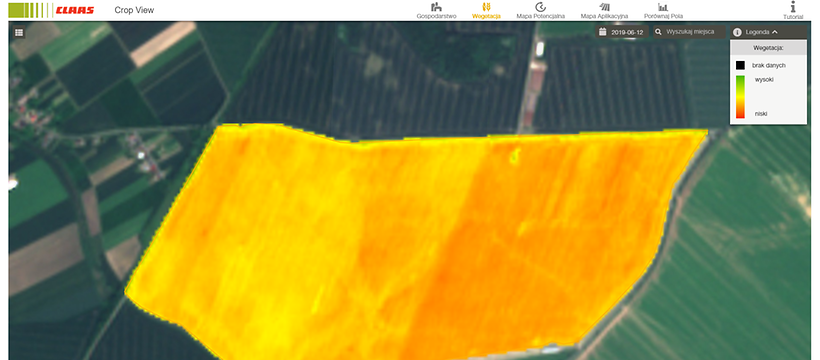This screenshot has width=820, height=360.
Task: Select the Wegetacja wheat icon
Action: (x=486, y=7)
